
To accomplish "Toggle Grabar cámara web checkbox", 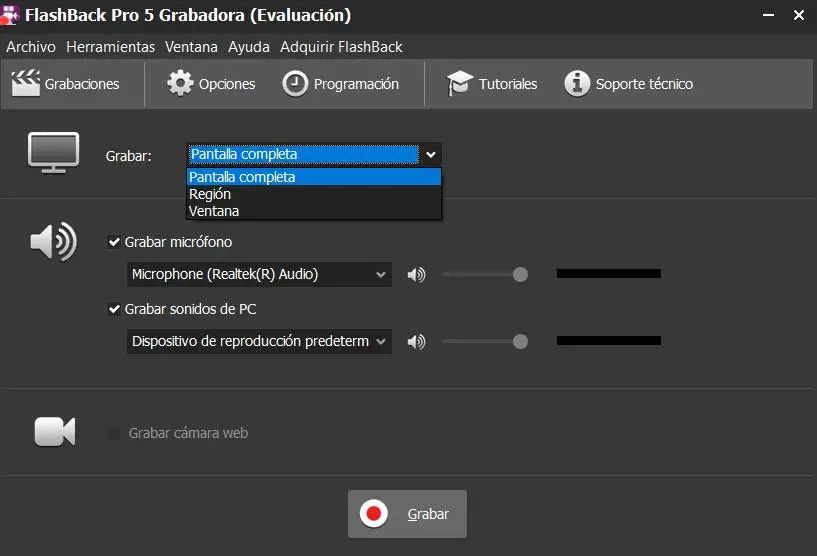I will pyautogui.click(x=113, y=433).
